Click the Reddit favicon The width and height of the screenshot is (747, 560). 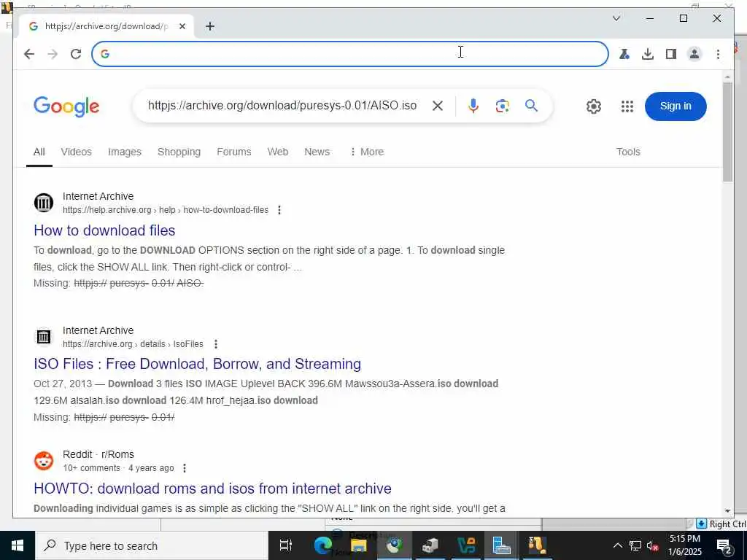(43, 461)
